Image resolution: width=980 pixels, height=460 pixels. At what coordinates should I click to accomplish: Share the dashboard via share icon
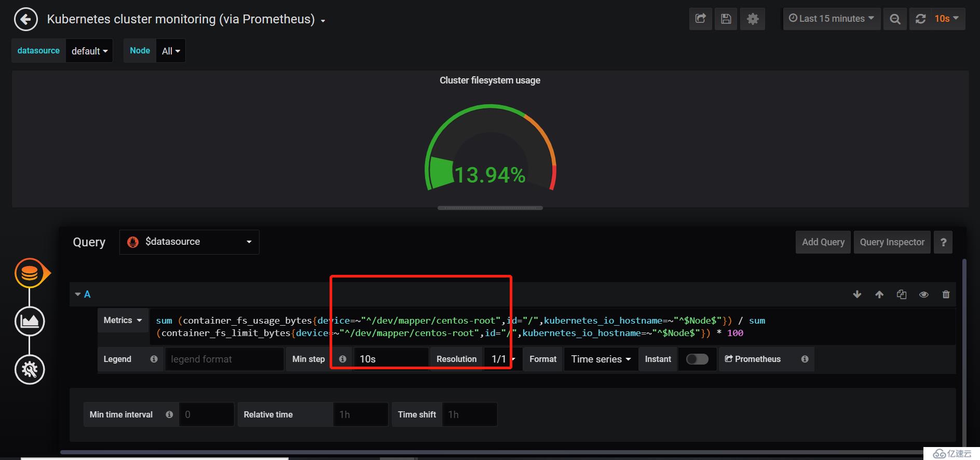click(701, 19)
